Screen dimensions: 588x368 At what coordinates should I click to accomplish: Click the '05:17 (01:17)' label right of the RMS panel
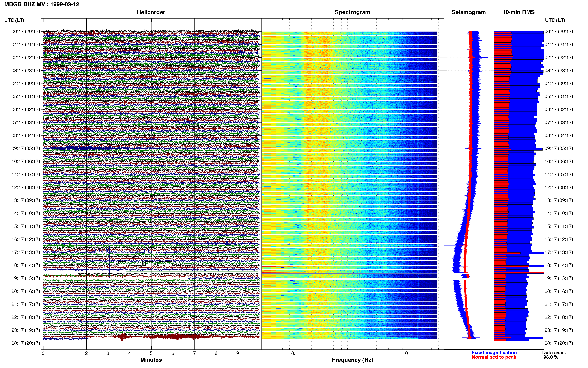tap(559, 97)
